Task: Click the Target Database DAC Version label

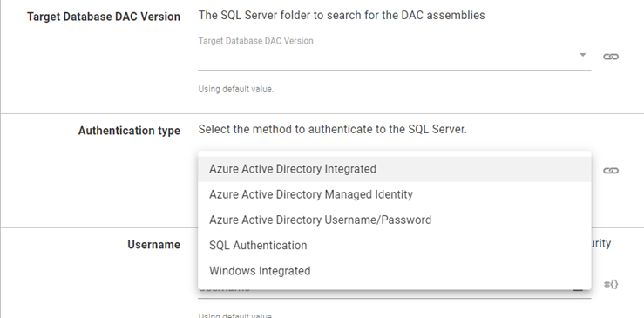Action: click(x=104, y=17)
